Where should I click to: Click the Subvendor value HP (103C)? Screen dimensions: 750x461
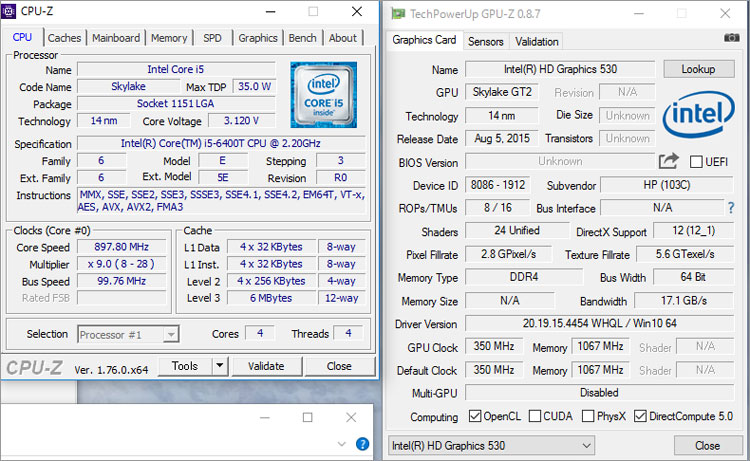pos(667,185)
